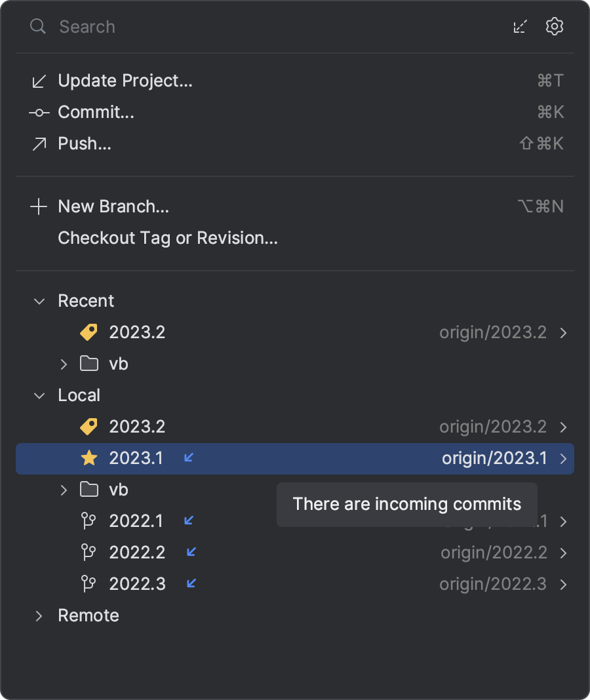The height and width of the screenshot is (700, 590).
Task: Click the Update Project arrow icon
Action: click(39, 81)
